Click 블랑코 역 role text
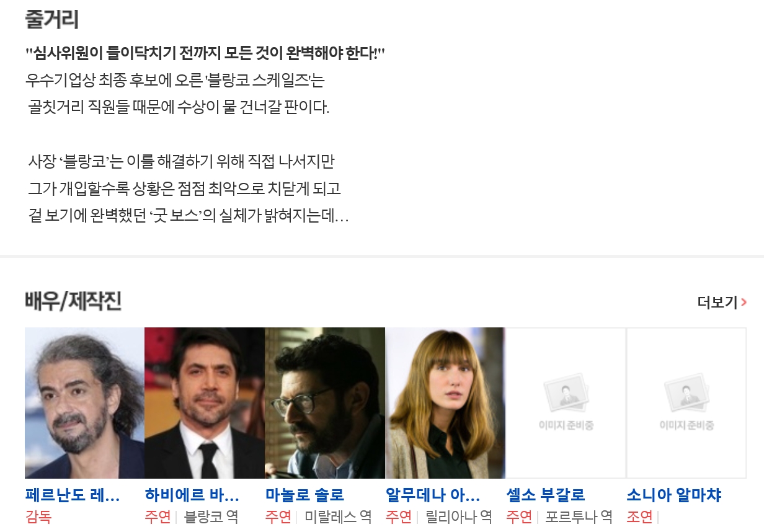 coord(211,516)
